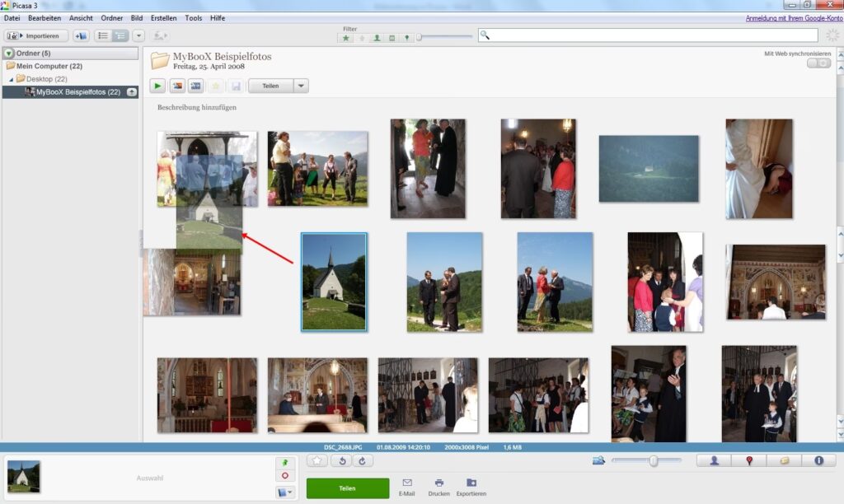844x504 pixels.
Task: Toggle the 'Mit Web synchronisieren' switch
Action: pyautogui.click(x=818, y=63)
